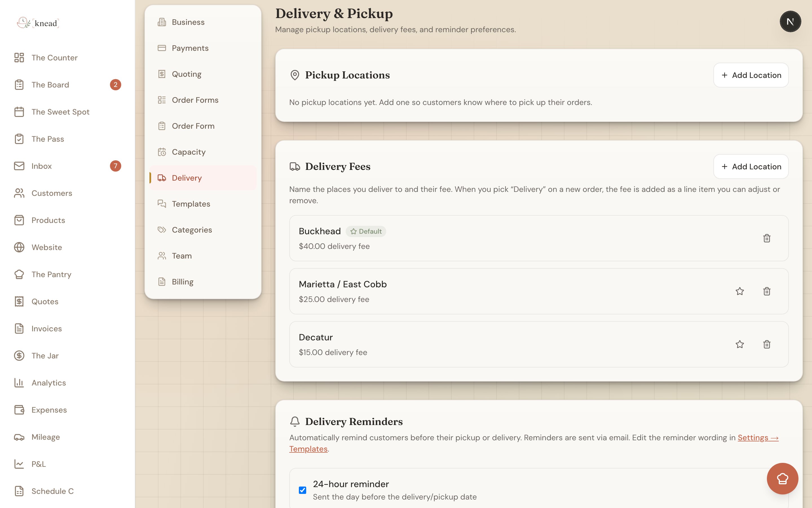Screen dimensions: 812x508
Task: Click the Quotes receipt icon
Action: coord(19,301)
